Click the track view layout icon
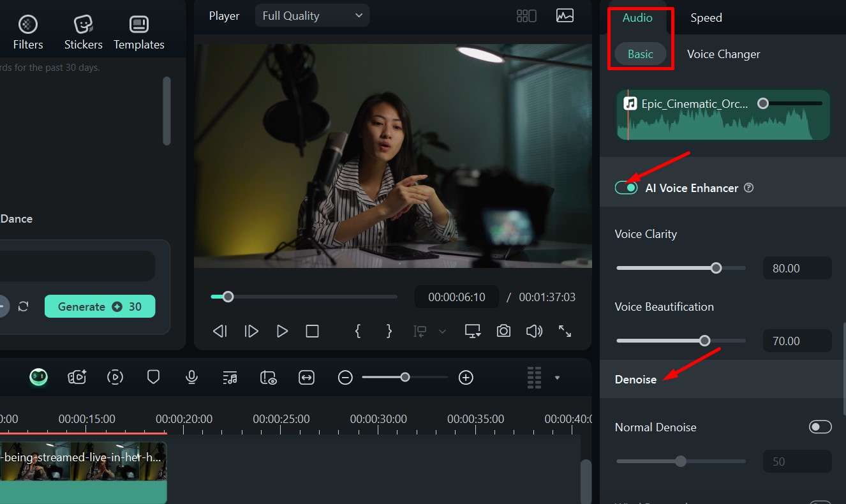846x504 pixels. (534, 378)
